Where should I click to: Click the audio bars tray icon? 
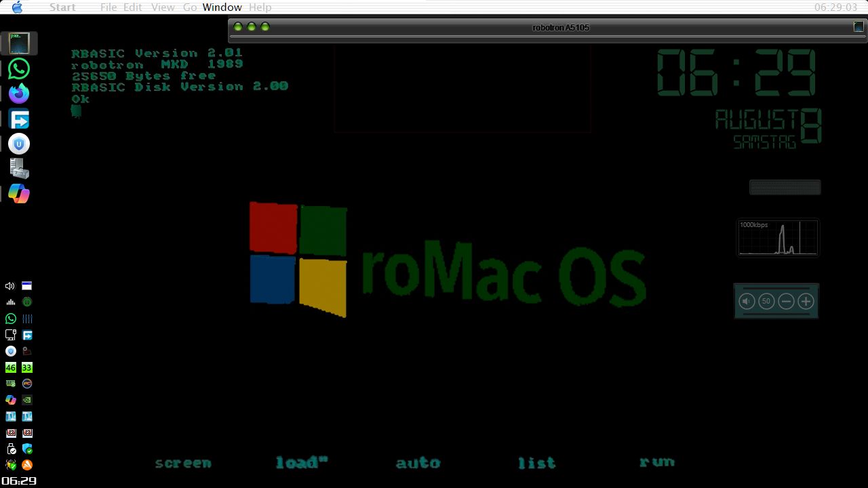(x=10, y=302)
